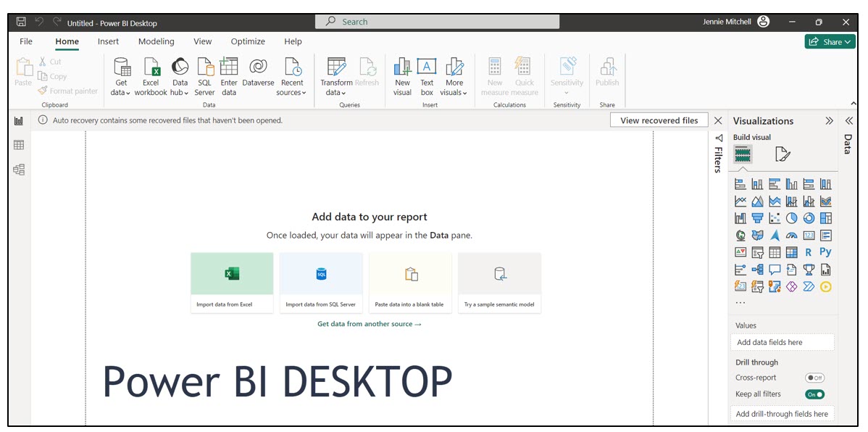Add a scatter chart visual
The image size is (868, 432).
[775, 218]
